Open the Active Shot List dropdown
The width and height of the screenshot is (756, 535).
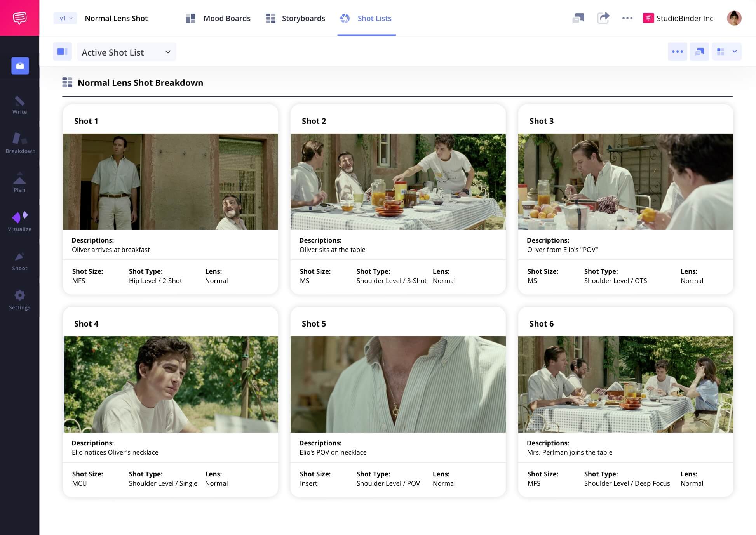(x=126, y=52)
